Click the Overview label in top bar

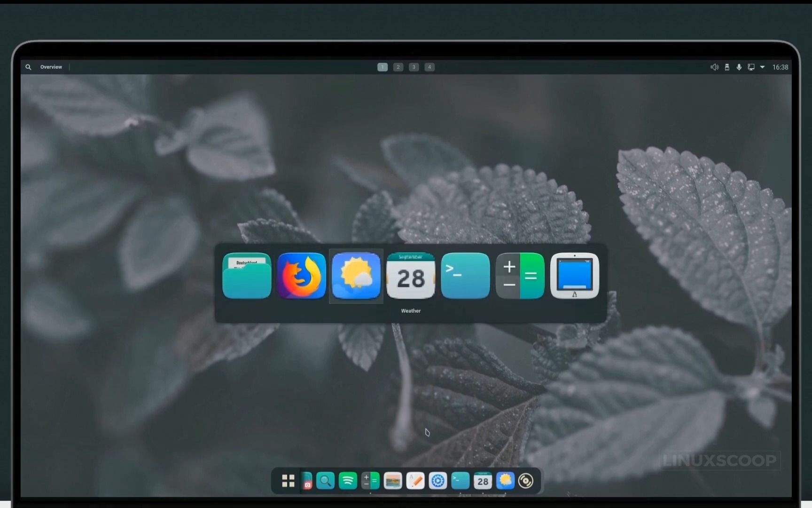coord(51,67)
